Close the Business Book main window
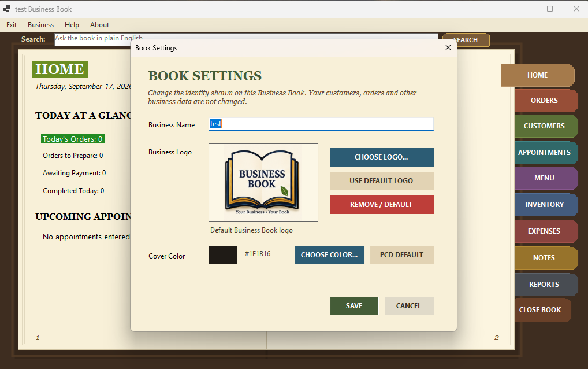The width and height of the screenshot is (588, 369). pos(576,9)
